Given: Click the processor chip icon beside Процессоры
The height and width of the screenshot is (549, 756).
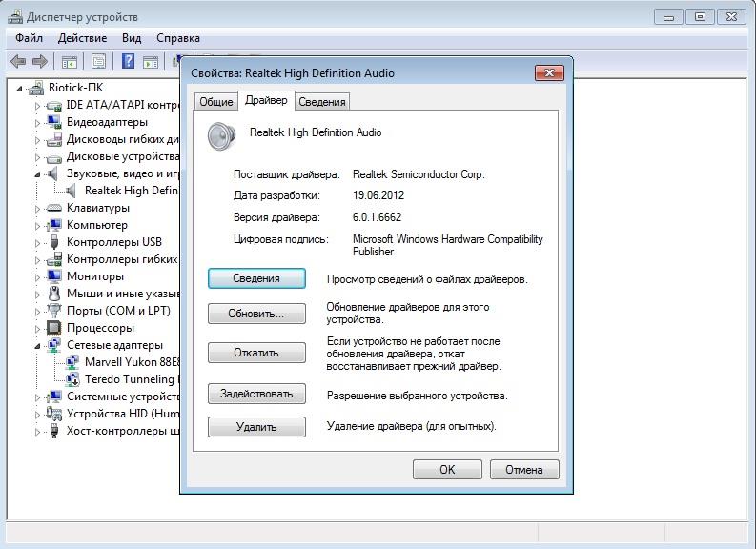Looking at the screenshot, I should click(53, 328).
